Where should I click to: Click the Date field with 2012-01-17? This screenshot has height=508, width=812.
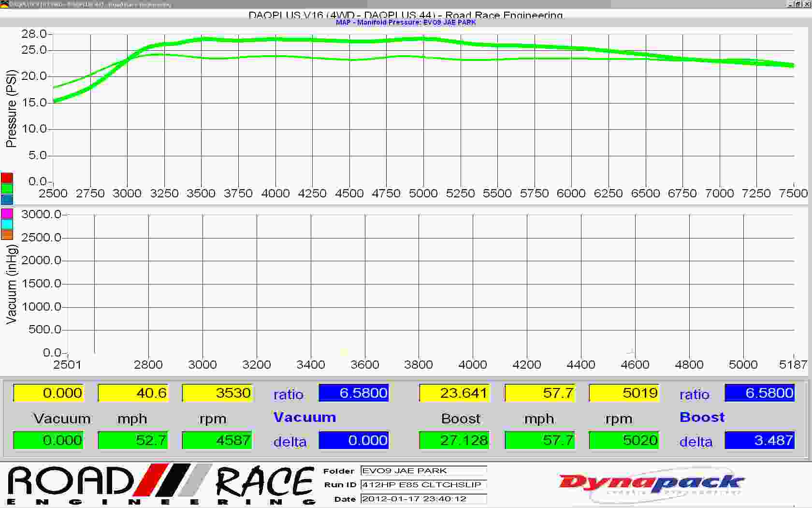tap(423, 499)
